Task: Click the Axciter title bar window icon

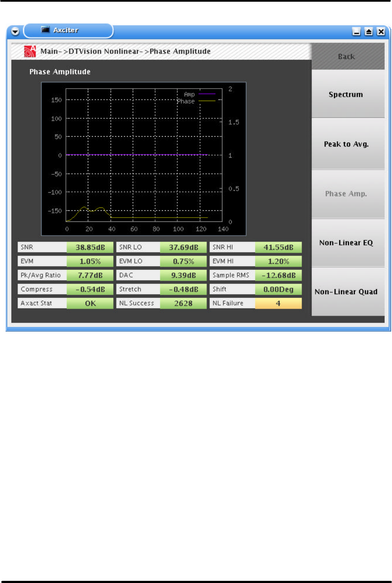Action: [45, 30]
